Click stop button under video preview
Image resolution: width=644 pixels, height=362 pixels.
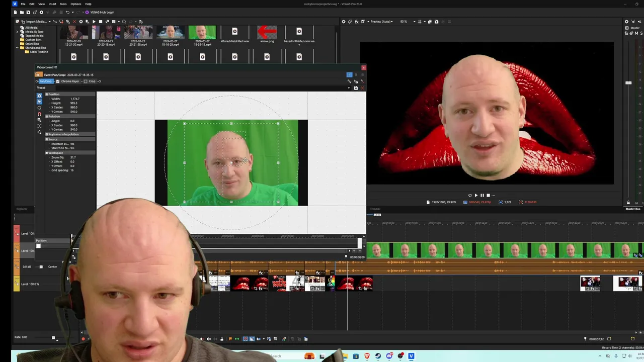pyautogui.click(x=488, y=195)
